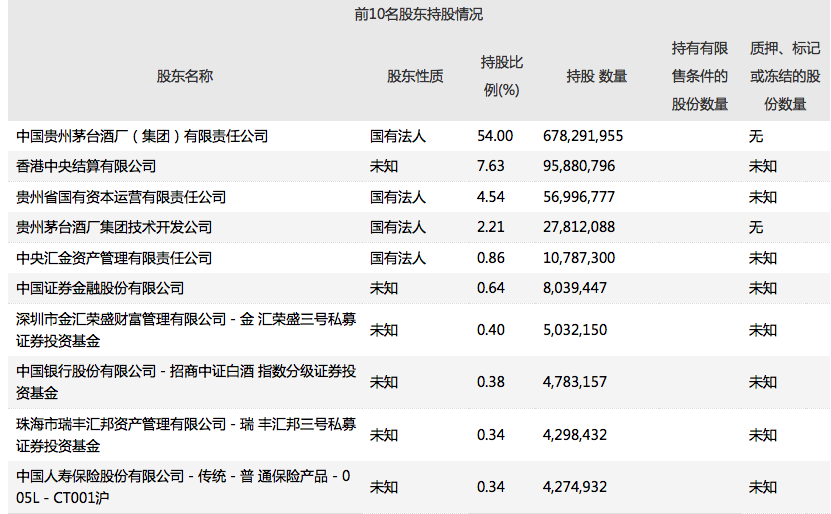Click the 股东性质 column header
Viewport: 831px width, 514px height.
point(415,76)
